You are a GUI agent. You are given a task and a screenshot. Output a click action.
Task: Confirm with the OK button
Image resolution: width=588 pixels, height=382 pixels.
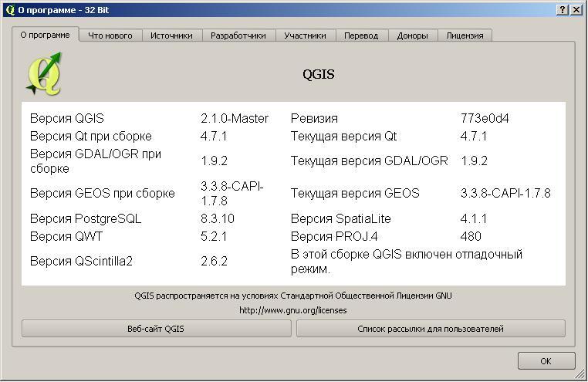point(546,361)
